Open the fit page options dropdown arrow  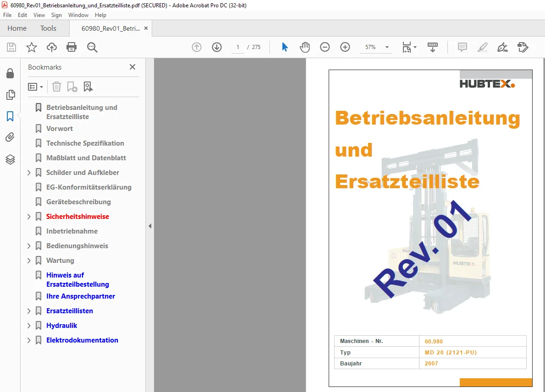(415, 47)
